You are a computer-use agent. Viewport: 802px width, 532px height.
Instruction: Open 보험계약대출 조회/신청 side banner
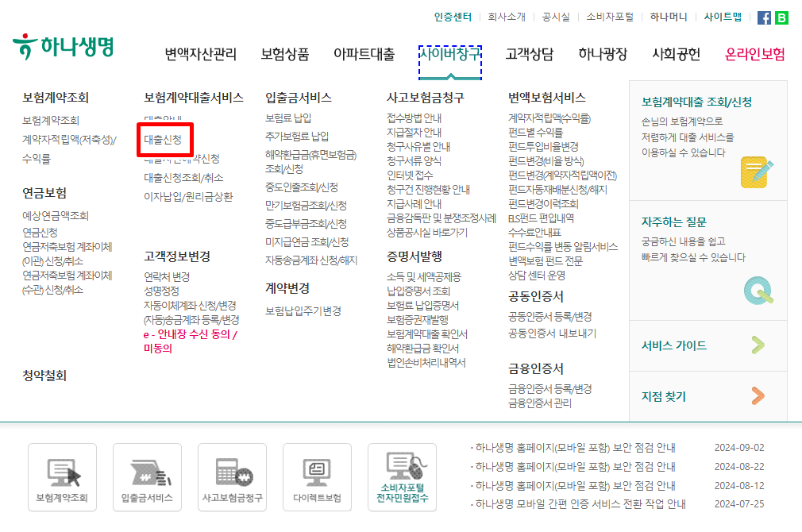[708, 141]
